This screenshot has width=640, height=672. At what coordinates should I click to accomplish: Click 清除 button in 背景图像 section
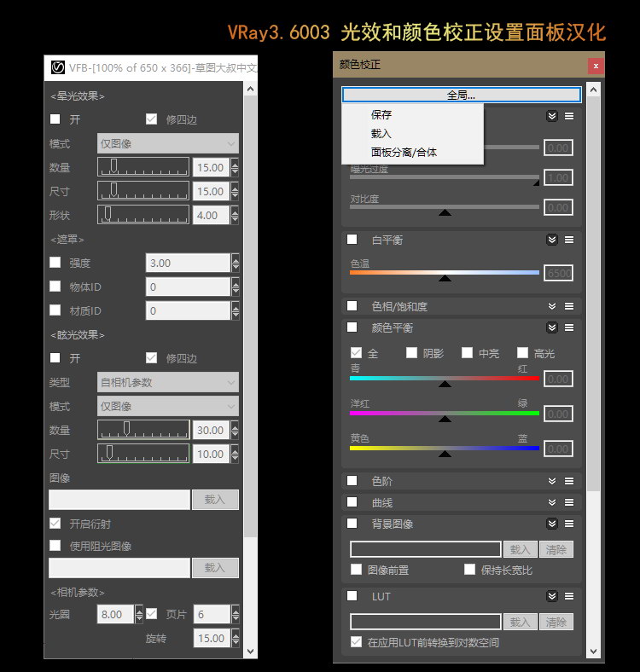[556, 549]
